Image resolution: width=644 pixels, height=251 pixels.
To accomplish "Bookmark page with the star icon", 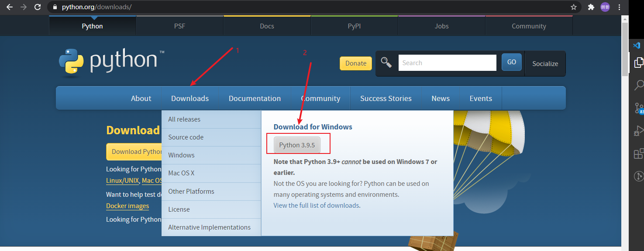I will [574, 7].
